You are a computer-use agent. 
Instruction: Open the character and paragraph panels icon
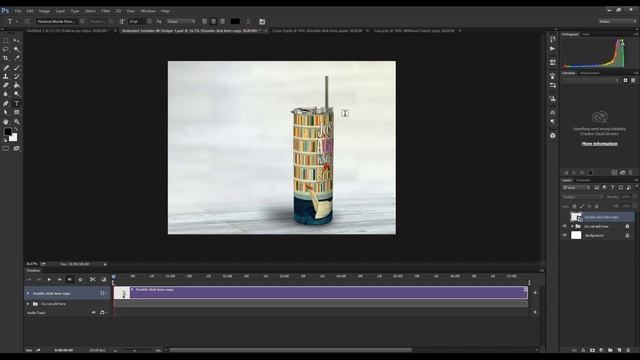point(262,21)
